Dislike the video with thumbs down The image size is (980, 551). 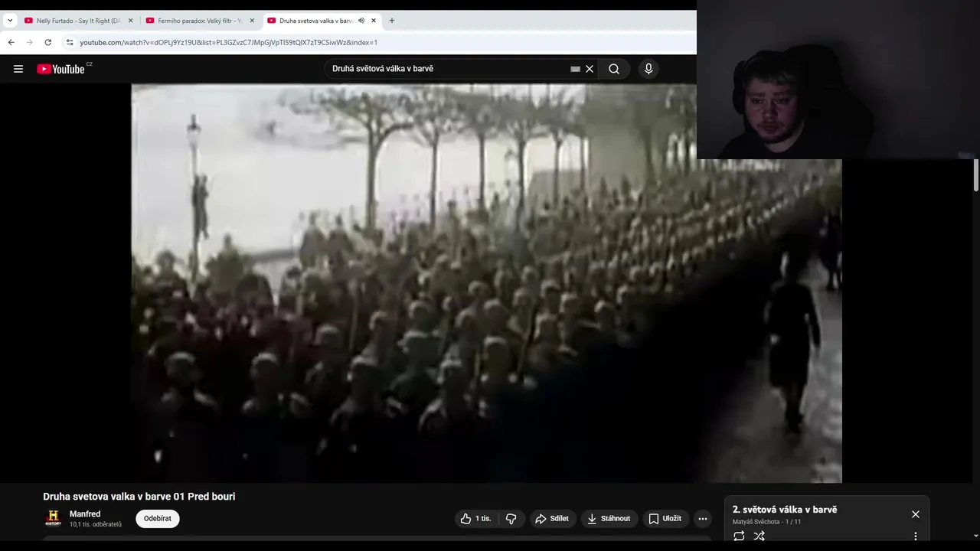click(x=511, y=519)
